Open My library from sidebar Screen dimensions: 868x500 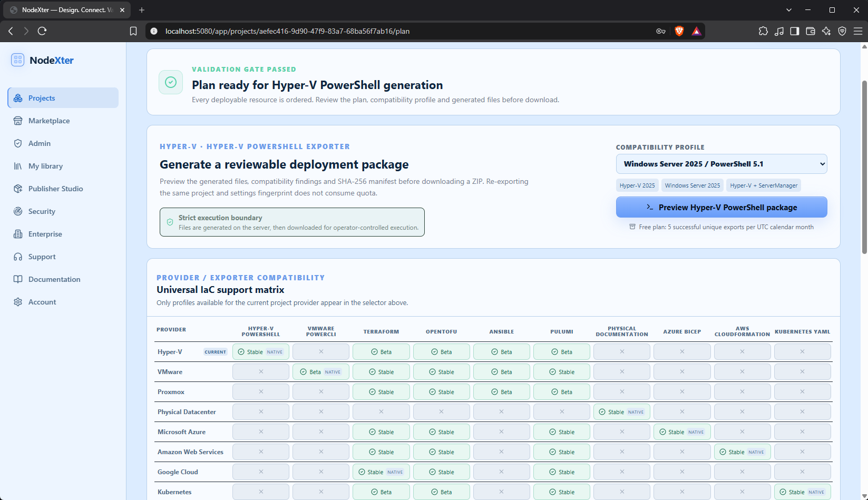tap(63, 166)
